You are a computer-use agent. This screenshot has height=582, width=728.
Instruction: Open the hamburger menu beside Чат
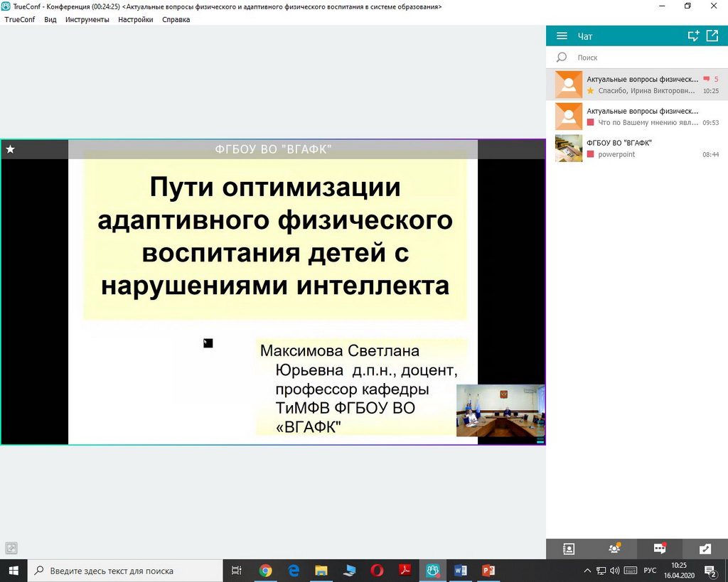[562, 36]
